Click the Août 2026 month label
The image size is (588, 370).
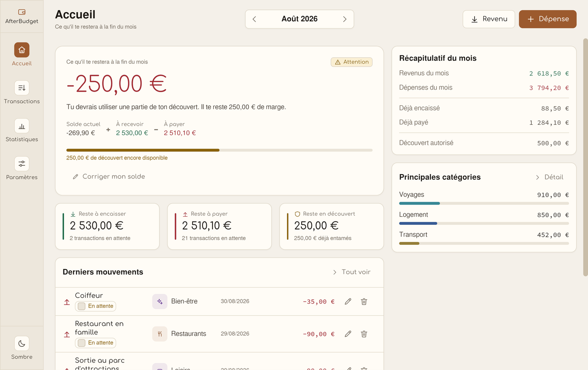pos(300,19)
